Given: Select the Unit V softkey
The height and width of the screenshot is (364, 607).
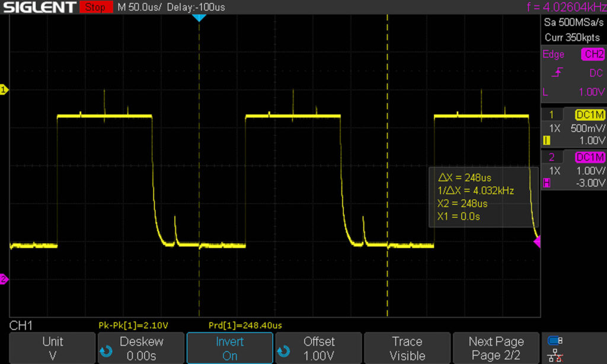Looking at the screenshot, I should point(52,348).
